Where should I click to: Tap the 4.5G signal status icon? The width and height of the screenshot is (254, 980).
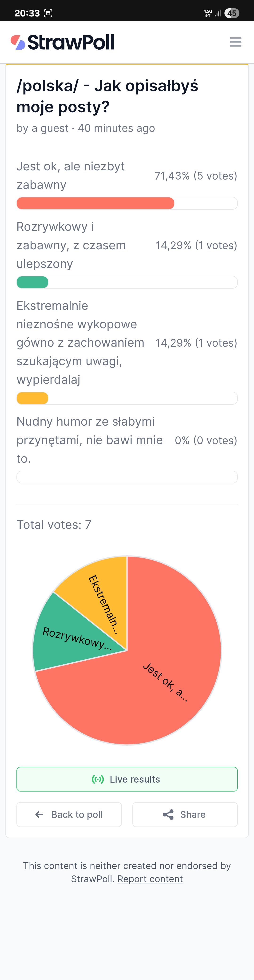(208, 13)
